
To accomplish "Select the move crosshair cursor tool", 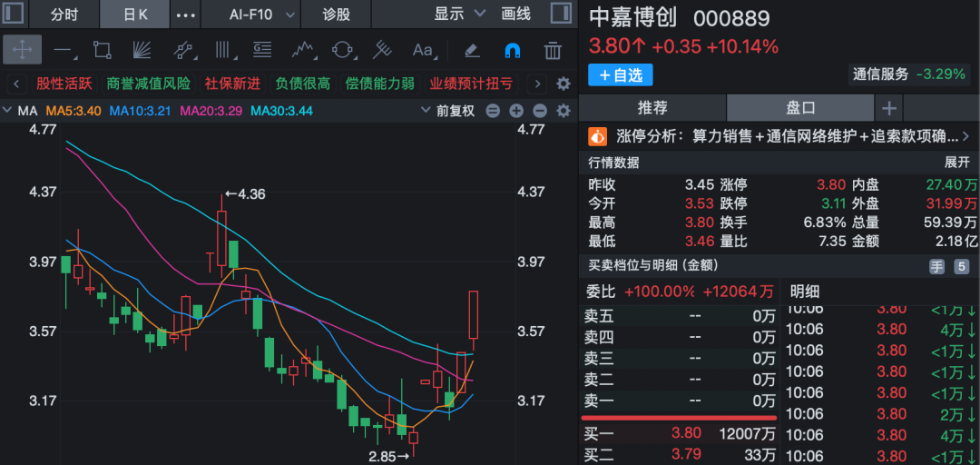I will 22,49.
